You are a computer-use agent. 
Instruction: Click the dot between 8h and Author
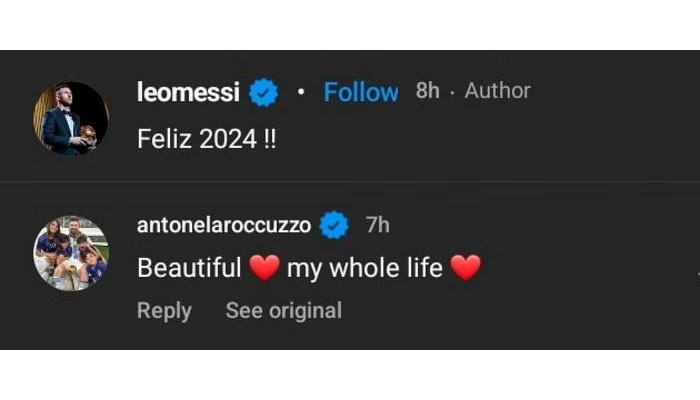(452, 92)
